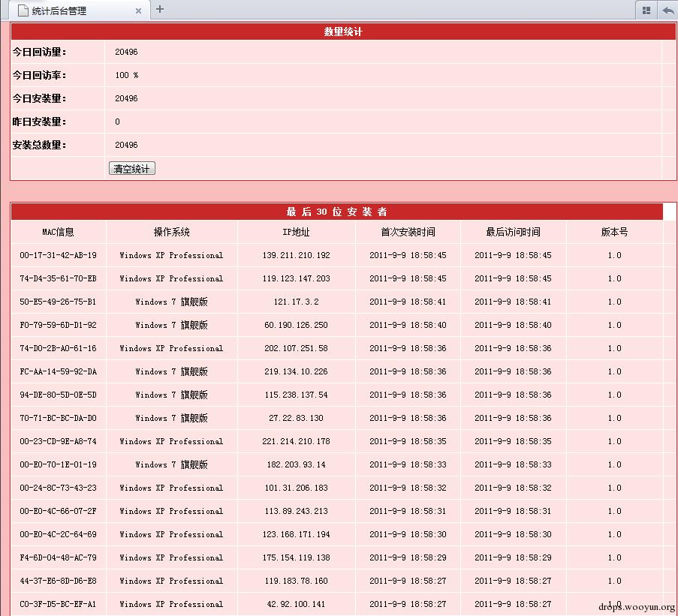Click the 清空统计 button
Viewport: 678px width, 616px height.
pyautogui.click(x=132, y=169)
